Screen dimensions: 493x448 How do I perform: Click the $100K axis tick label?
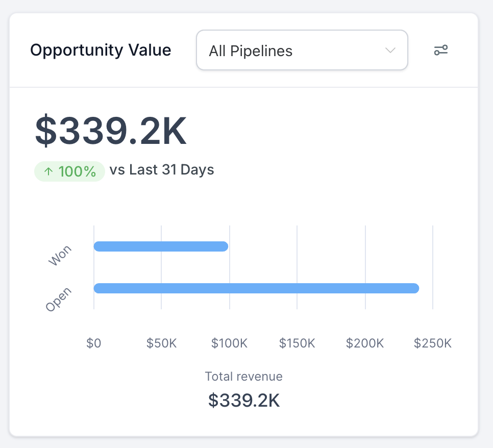(229, 343)
